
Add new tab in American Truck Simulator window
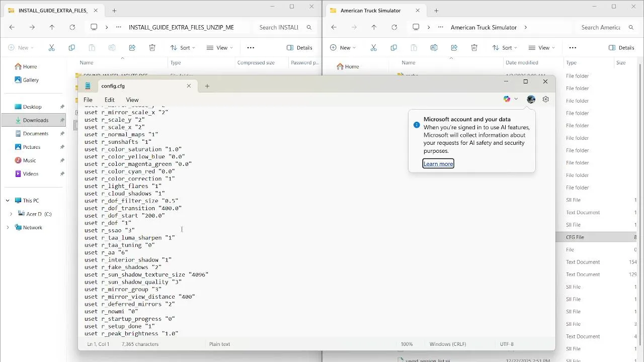click(x=436, y=11)
